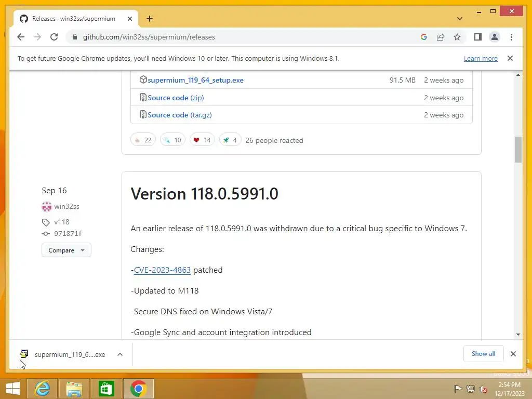This screenshot has width=532, height=399.
Task: Click the Google icon in address bar
Action: 424,37
